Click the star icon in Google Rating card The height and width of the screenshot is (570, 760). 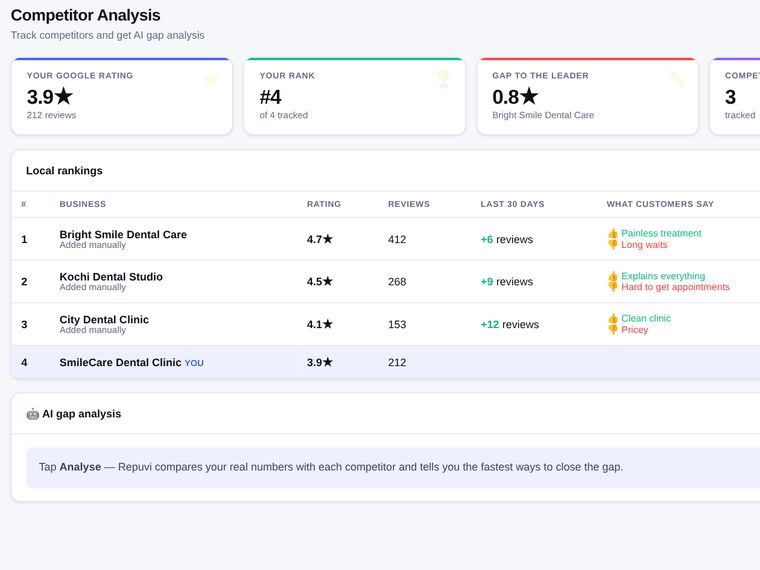tap(210, 79)
